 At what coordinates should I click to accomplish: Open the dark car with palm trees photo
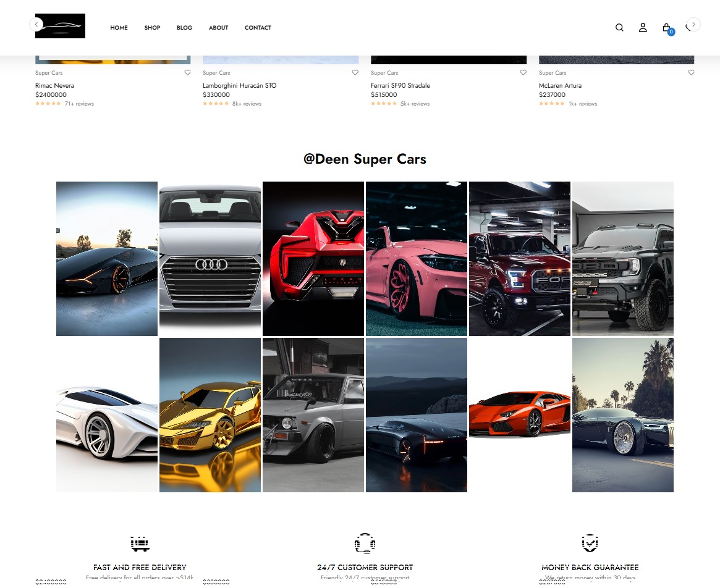coord(622,415)
